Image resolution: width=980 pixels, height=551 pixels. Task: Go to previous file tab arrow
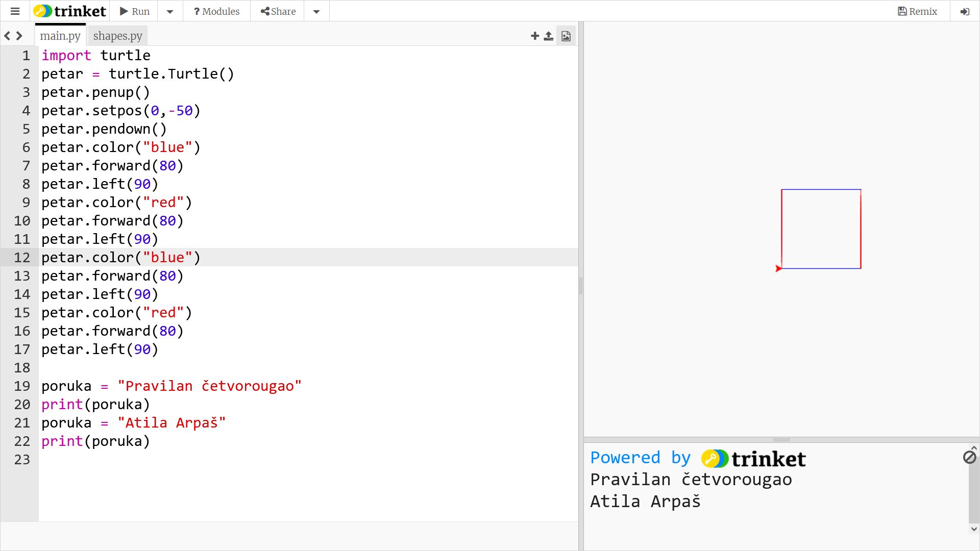pos(7,36)
